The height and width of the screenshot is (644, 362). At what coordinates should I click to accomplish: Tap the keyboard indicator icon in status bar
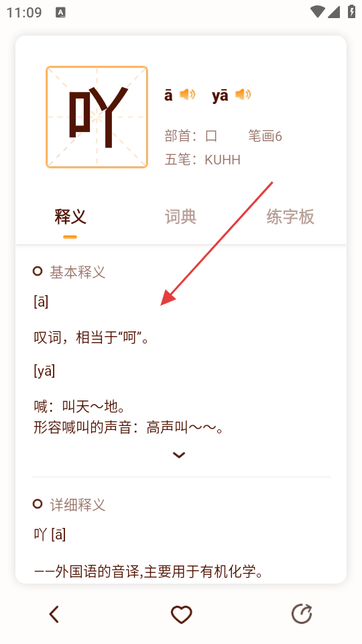[x=61, y=12]
